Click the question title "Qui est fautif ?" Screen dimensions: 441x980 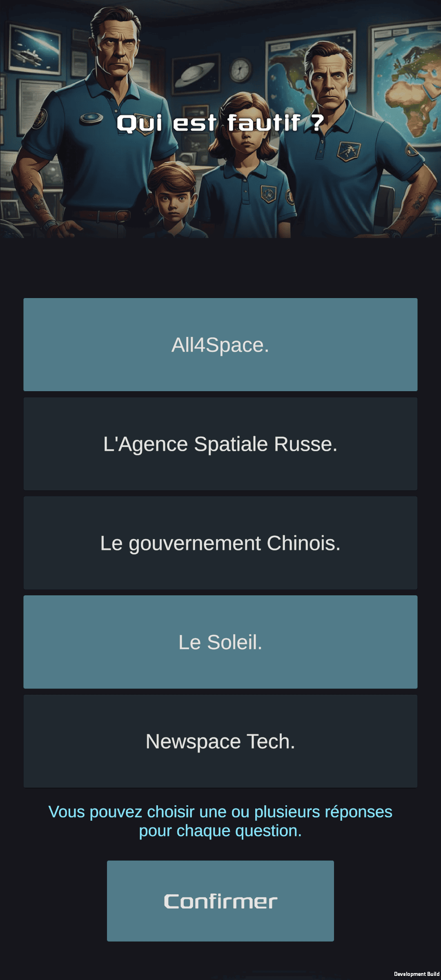[220, 122]
